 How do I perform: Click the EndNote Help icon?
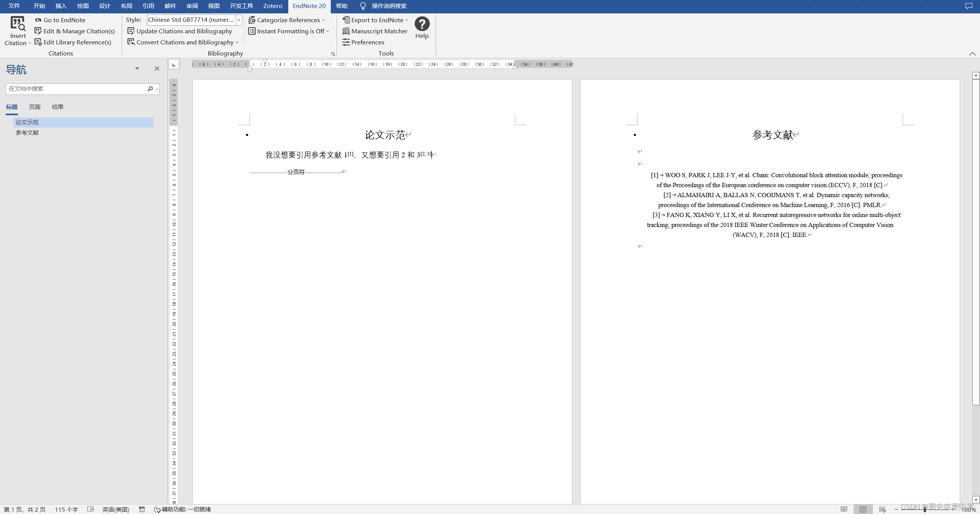coord(422,24)
